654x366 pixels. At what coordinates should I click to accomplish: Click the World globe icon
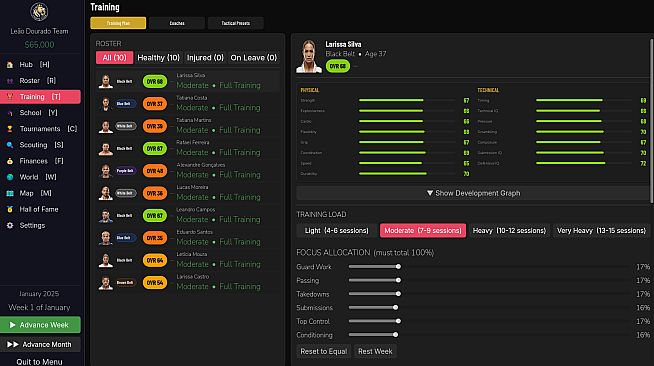(x=10, y=177)
